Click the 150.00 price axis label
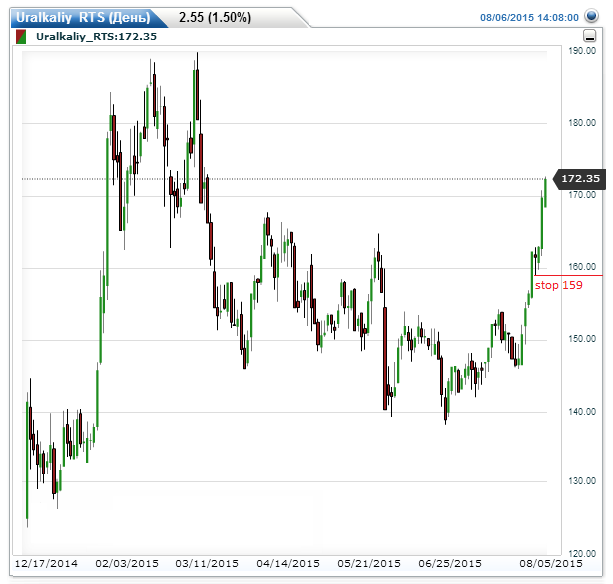The image size is (613, 584). (x=582, y=339)
